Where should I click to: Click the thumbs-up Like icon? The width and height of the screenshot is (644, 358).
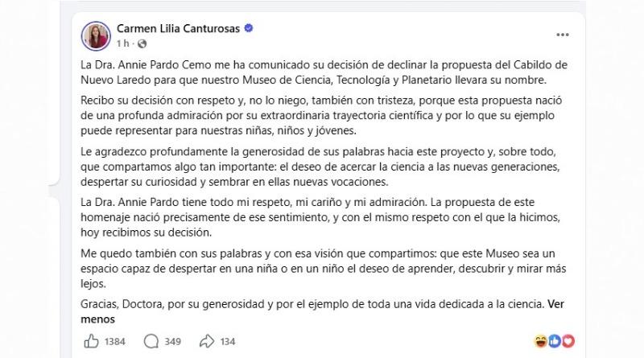[91, 341]
